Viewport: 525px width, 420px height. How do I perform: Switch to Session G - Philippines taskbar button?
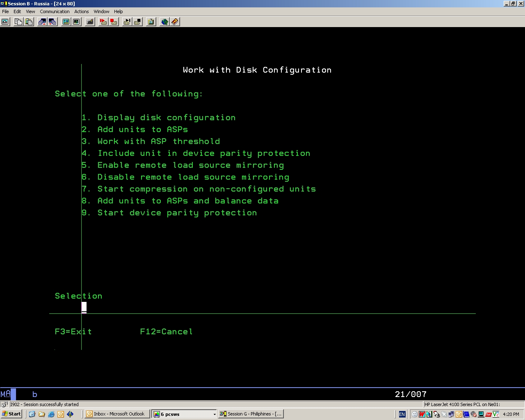pos(251,414)
